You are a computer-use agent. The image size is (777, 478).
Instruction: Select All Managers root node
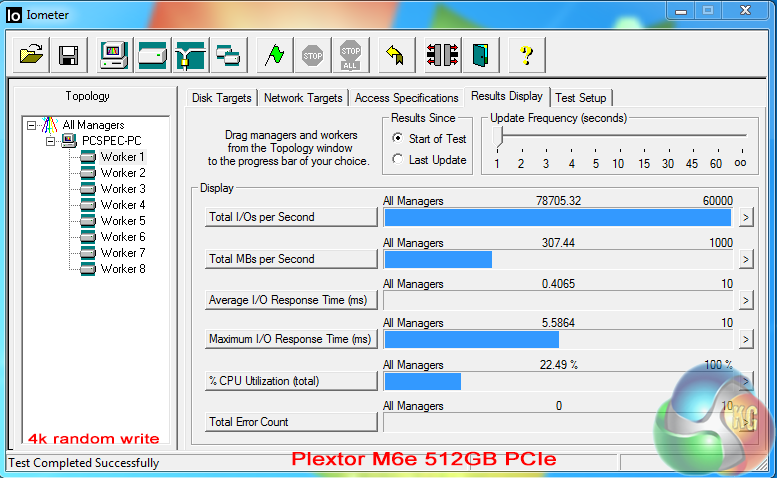[93, 125]
